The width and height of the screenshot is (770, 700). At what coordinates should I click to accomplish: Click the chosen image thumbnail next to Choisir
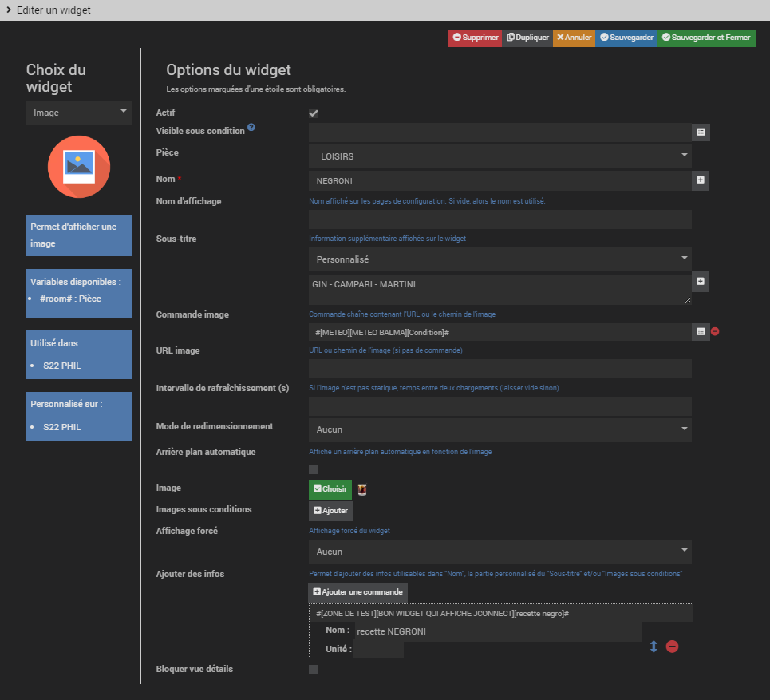pos(361,489)
